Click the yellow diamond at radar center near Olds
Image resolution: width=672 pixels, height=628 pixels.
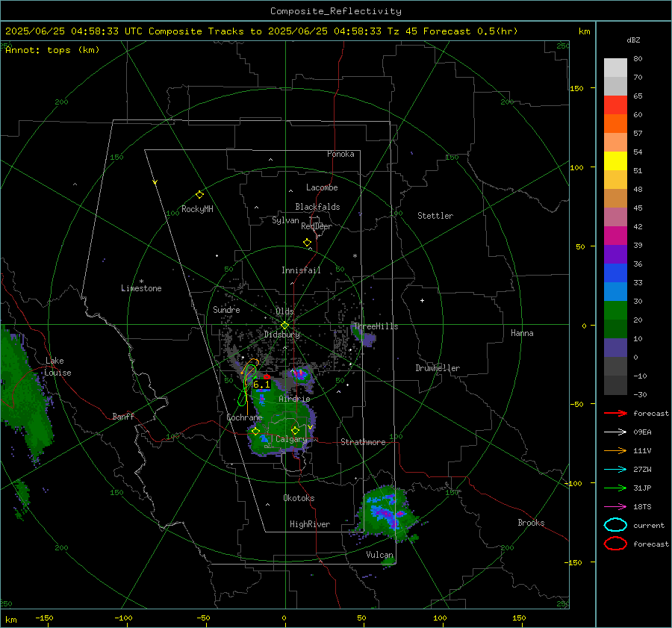(285, 326)
